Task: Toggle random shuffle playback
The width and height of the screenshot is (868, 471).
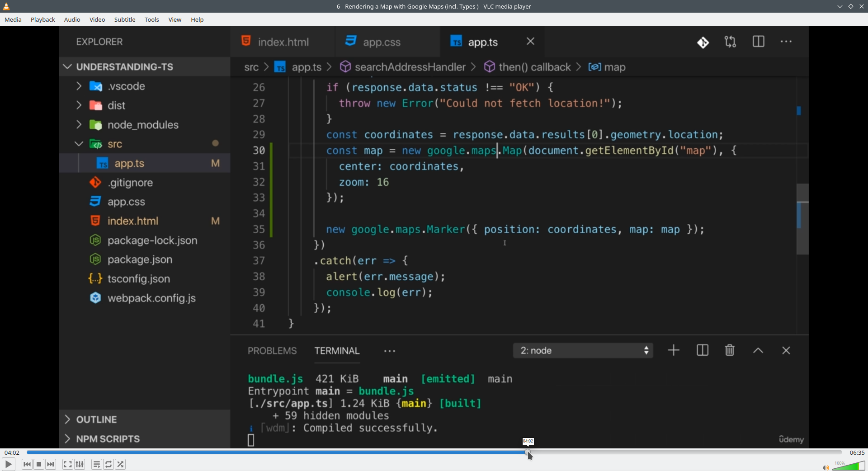Action: tap(120, 464)
